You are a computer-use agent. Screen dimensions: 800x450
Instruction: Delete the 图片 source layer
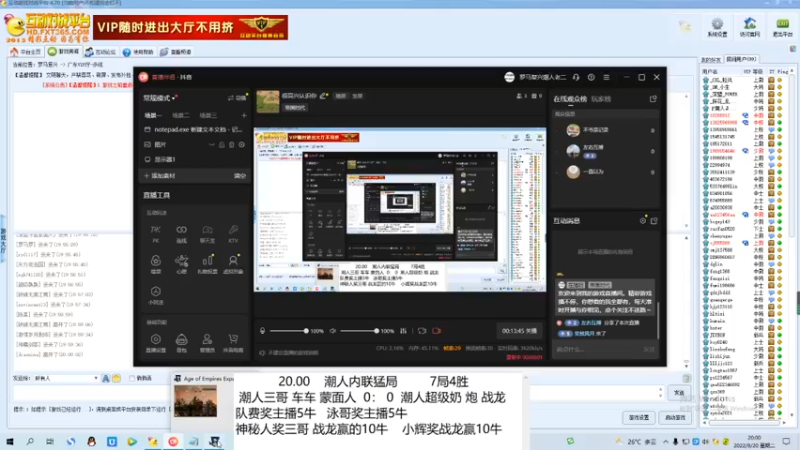click(x=232, y=145)
